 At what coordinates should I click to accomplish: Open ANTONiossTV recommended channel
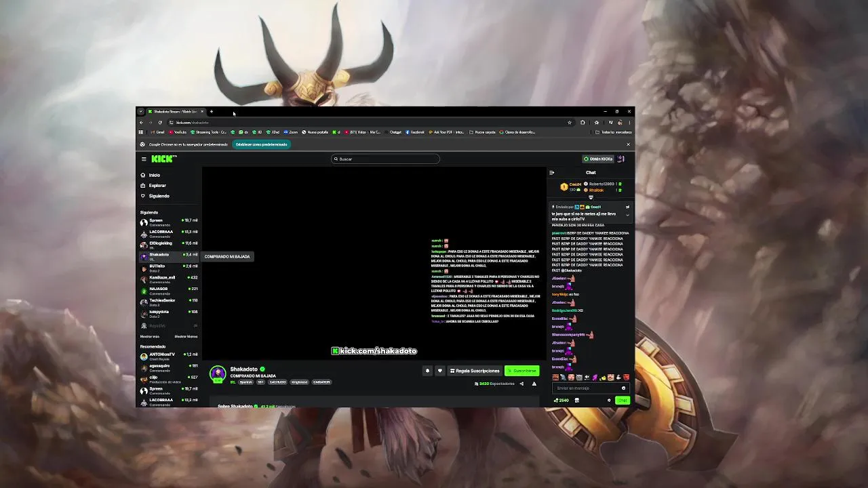coord(169,357)
